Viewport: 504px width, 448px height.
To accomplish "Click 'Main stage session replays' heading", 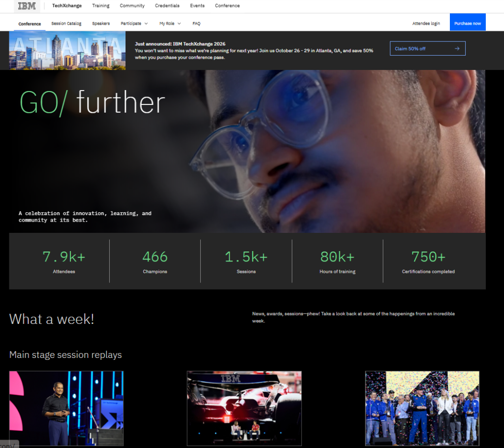I will [65, 355].
